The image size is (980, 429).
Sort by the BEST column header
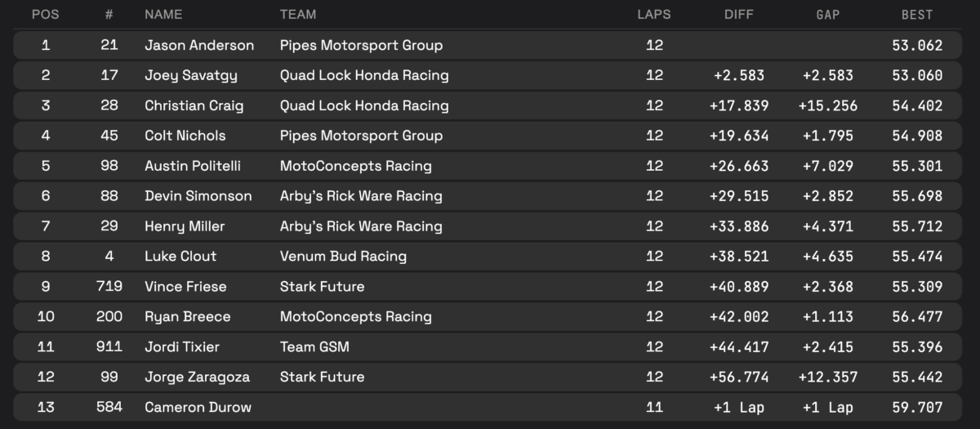tap(917, 15)
